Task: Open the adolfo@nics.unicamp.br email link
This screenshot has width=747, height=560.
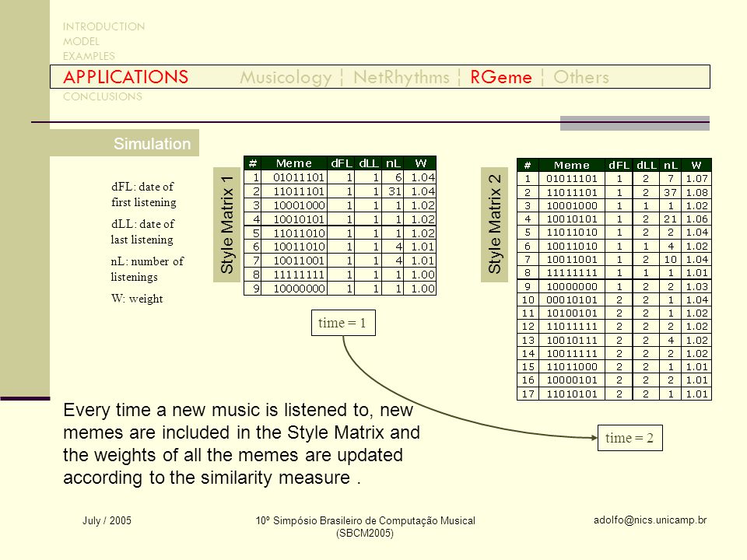Action: (650, 520)
